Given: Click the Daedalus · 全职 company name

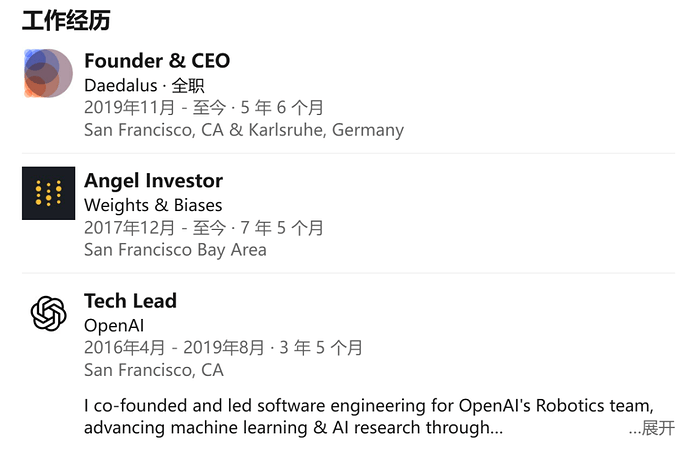Looking at the screenshot, I should tap(144, 85).
